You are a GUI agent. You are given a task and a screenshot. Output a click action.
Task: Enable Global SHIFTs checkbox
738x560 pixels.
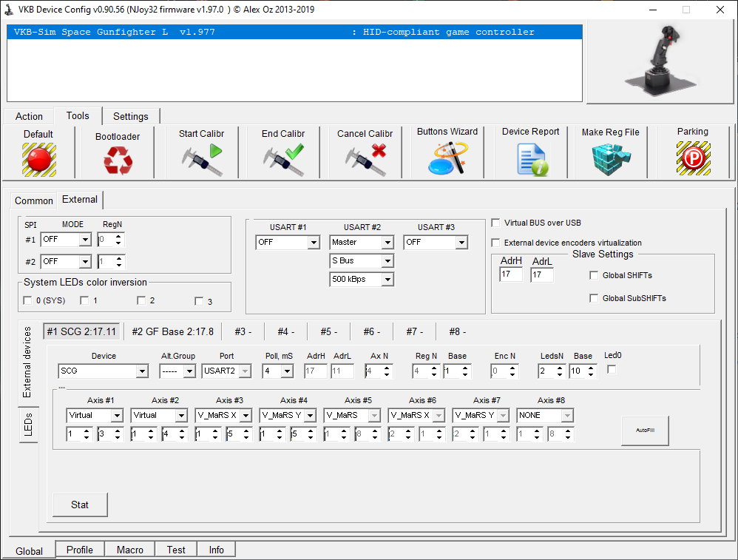(594, 275)
